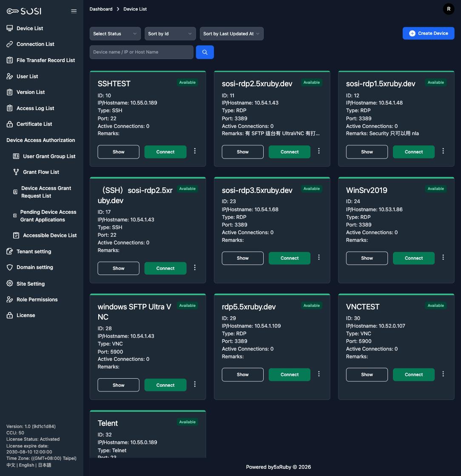This screenshot has width=461, height=476.
Task: Click the License Status: Activated text
Action: [33, 439]
